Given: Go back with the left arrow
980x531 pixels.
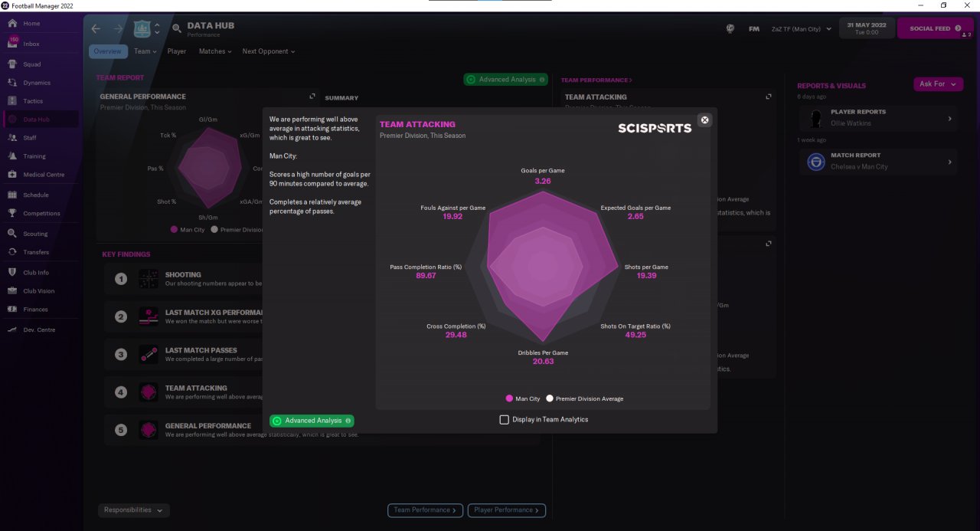Looking at the screenshot, I should pos(96,29).
